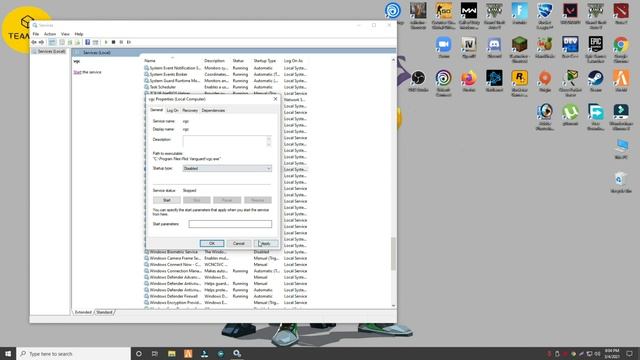Image resolution: width=640 pixels, height=360 pixels.
Task: Click the Start parameters text field
Action: click(x=230, y=224)
